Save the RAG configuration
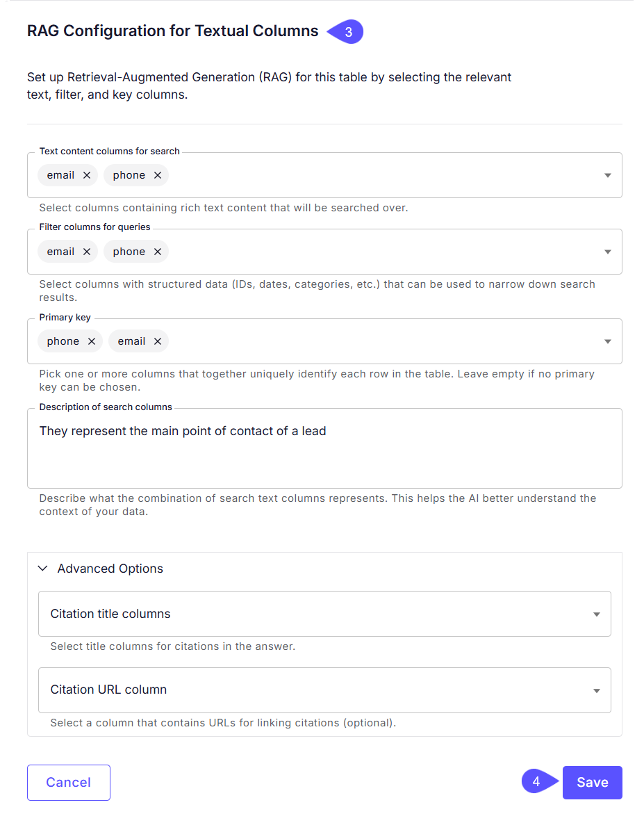The width and height of the screenshot is (644, 823). 592,782
